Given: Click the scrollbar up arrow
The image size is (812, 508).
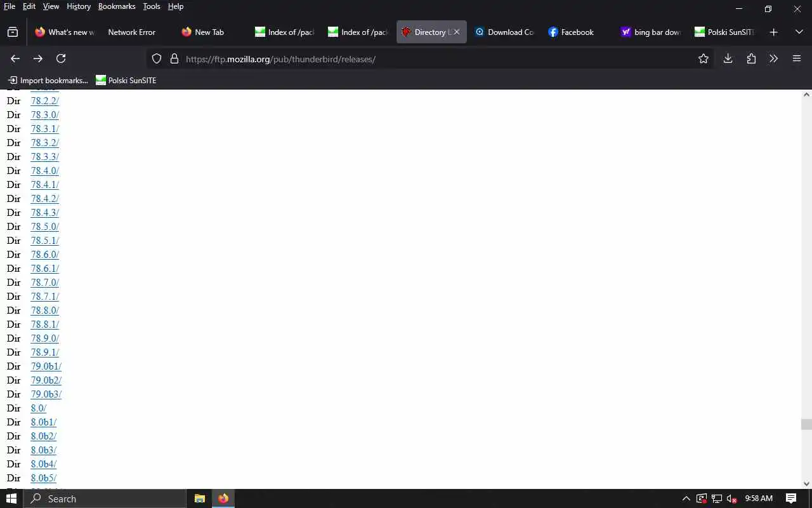Looking at the screenshot, I should 806,95.
